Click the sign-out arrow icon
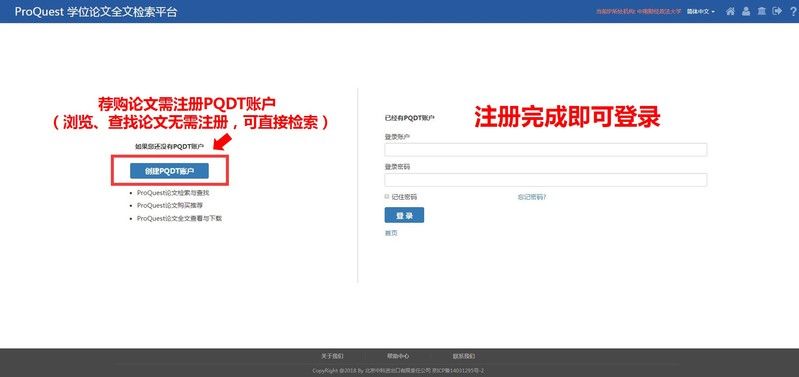 tap(777, 11)
